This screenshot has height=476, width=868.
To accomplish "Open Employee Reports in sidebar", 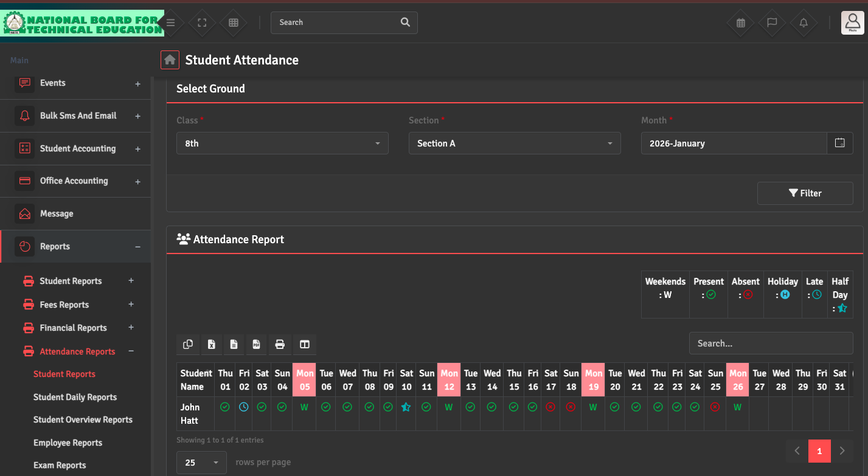I will point(68,443).
